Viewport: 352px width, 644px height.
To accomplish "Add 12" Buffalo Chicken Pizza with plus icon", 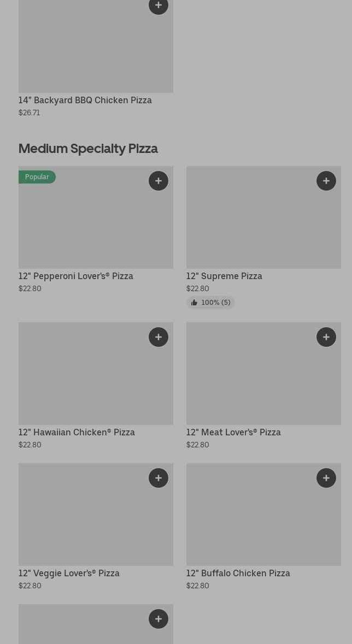I will coord(326,478).
